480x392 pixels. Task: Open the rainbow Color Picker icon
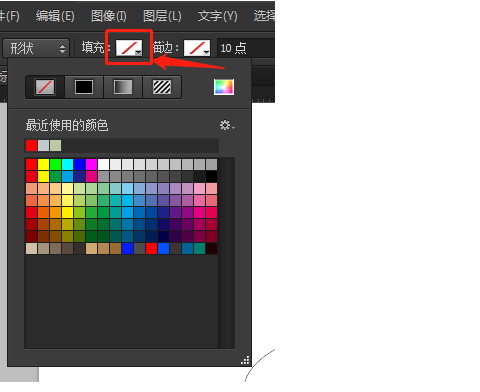[224, 87]
